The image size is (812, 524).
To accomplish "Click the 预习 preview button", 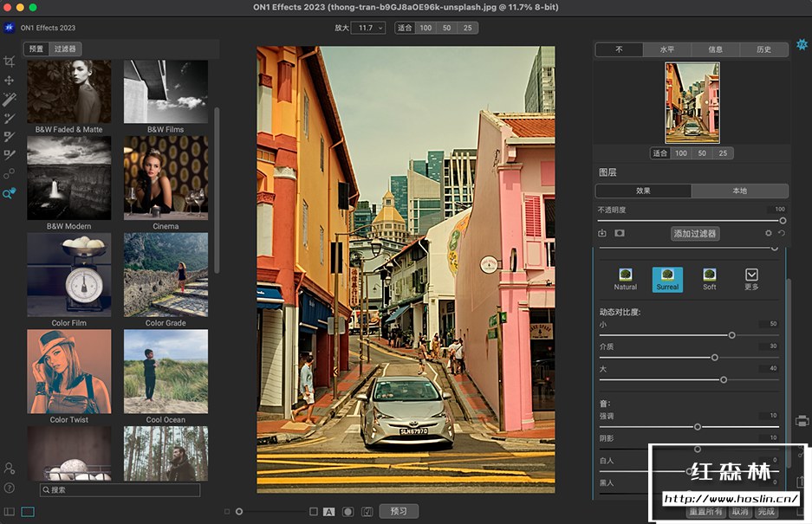I will [x=399, y=511].
